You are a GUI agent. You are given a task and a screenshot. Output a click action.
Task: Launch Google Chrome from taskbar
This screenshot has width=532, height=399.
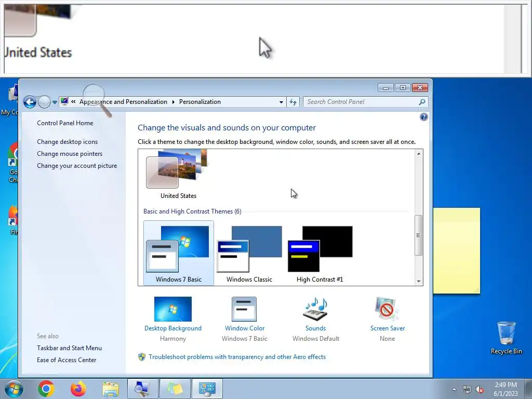click(46, 389)
